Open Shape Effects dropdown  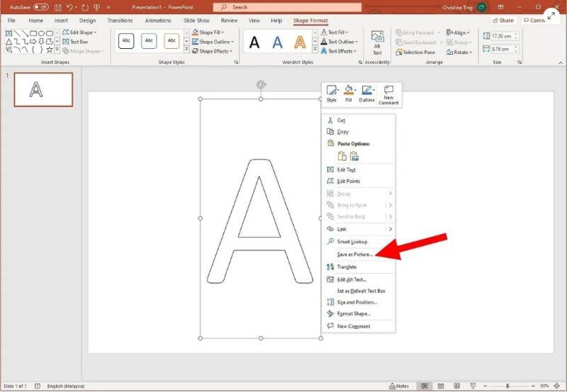212,51
